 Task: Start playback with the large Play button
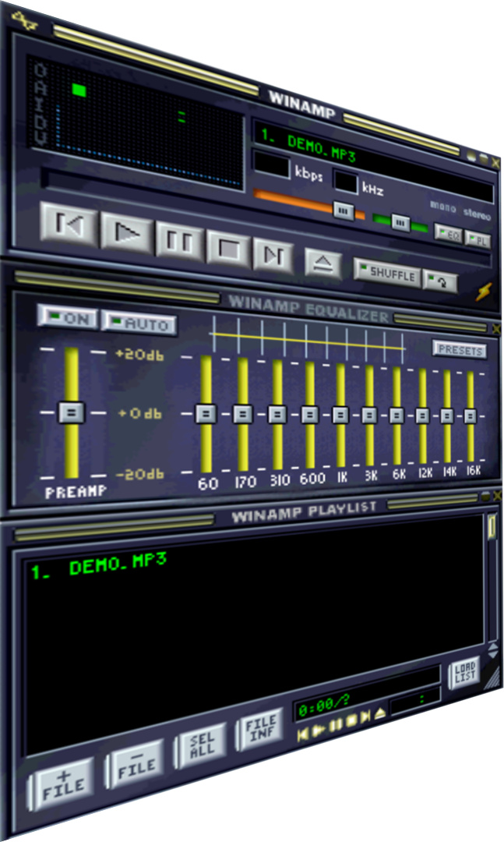coord(127,234)
